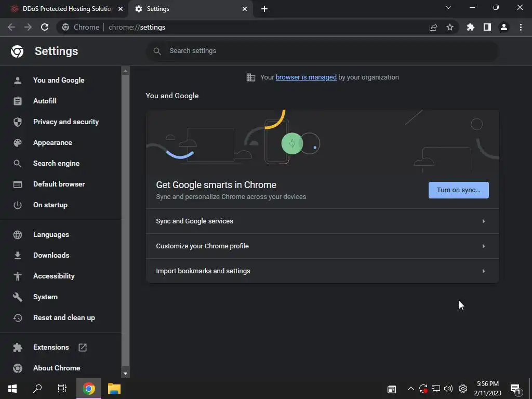The width and height of the screenshot is (532, 399).
Task: Close the Settings tab
Action: pos(245,9)
